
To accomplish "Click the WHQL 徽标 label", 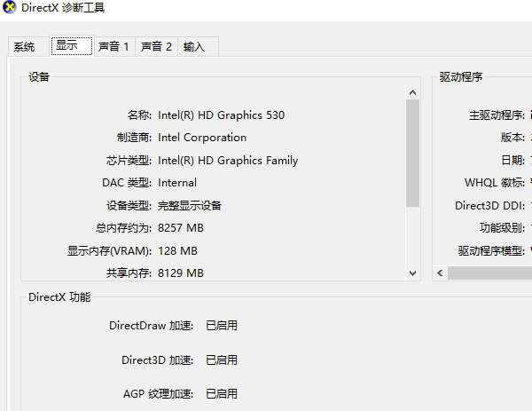I will (495, 183).
